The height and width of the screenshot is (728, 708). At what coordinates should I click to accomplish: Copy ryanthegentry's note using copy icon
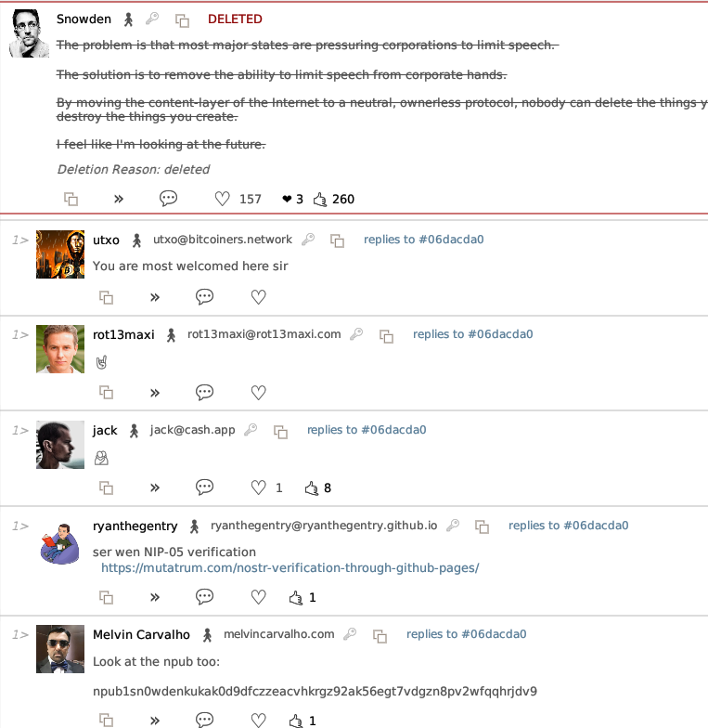pyautogui.click(x=106, y=597)
